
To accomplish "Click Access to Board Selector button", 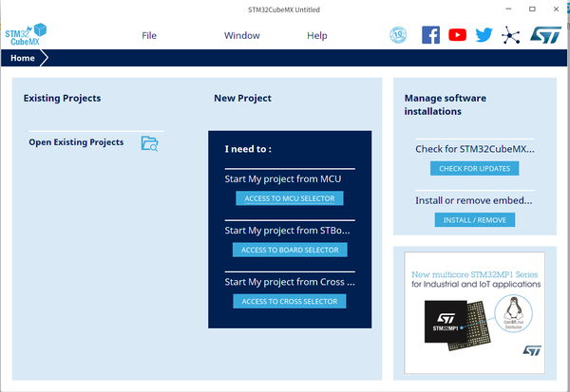I will pos(290,250).
